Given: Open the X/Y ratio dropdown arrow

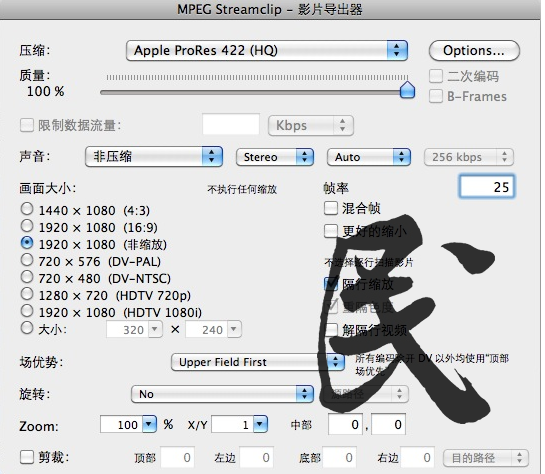Looking at the screenshot, I should (x=260, y=424).
